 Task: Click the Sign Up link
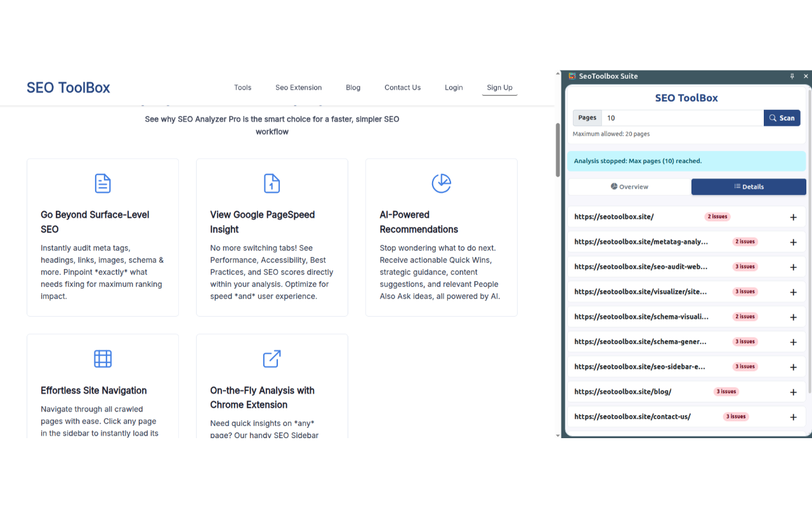pos(499,87)
